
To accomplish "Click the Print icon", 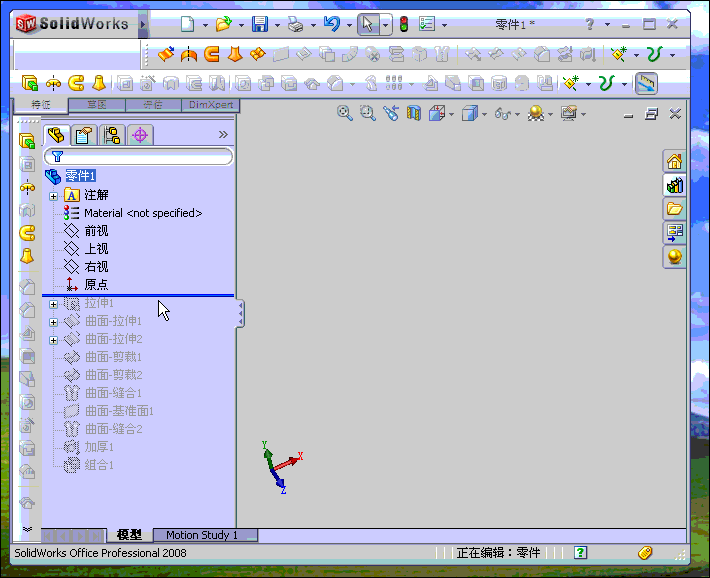I will click(296, 24).
